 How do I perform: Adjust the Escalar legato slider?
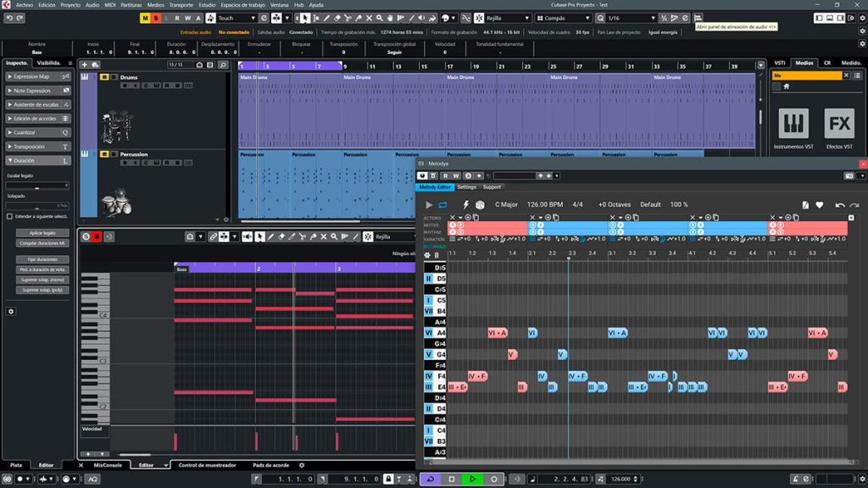pyautogui.click(x=36, y=187)
